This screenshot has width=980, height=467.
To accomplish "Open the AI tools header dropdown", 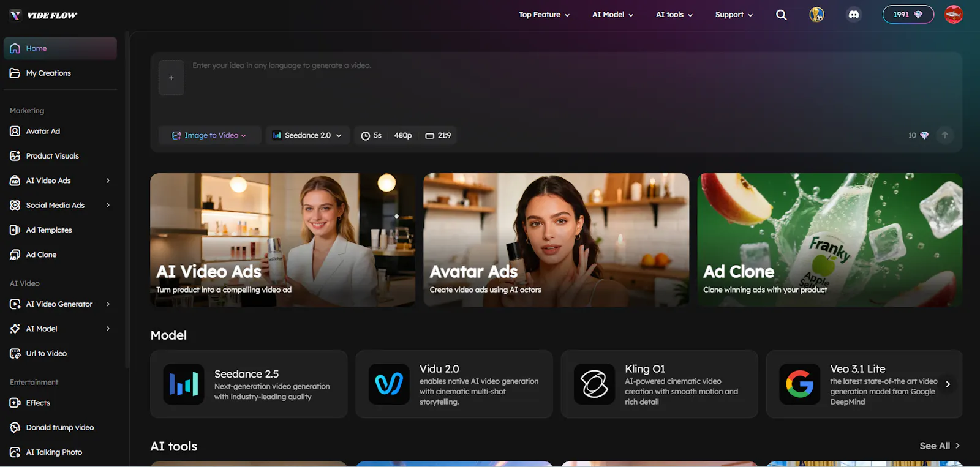I will tap(674, 15).
